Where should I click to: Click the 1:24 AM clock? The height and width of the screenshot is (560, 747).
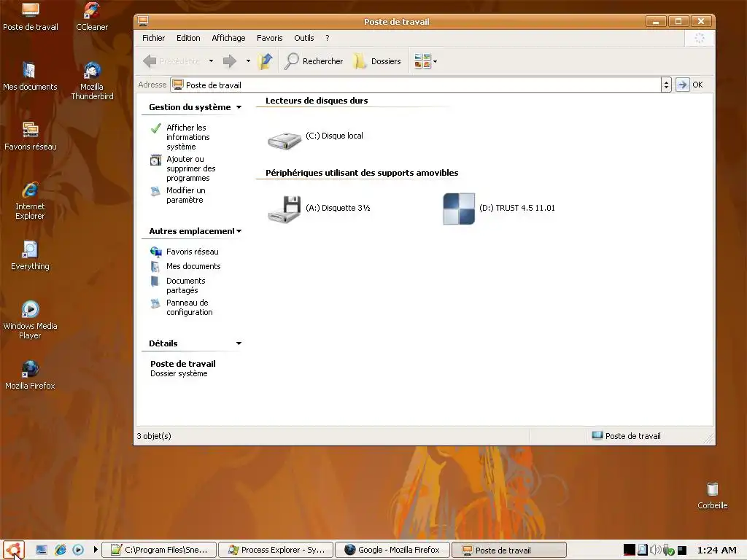click(x=716, y=551)
